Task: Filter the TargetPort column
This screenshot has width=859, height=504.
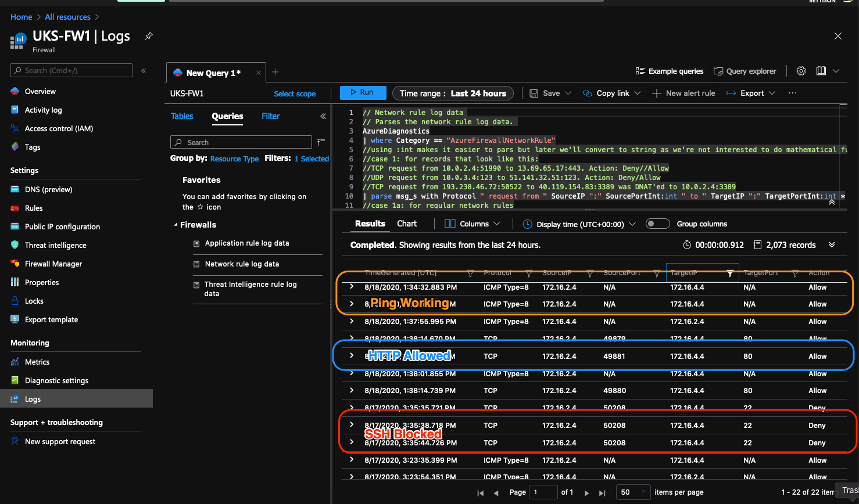Action: tap(795, 273)
